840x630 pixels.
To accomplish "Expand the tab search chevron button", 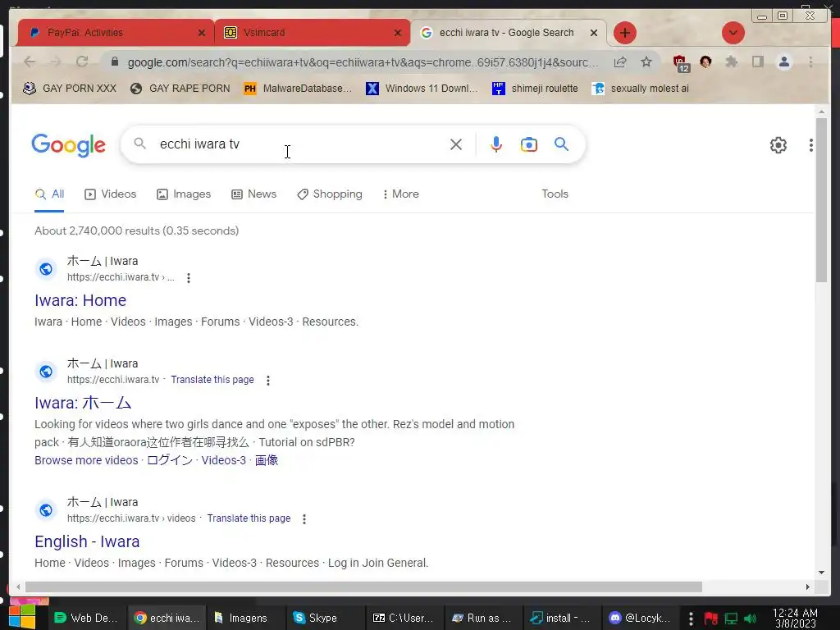I will tap(733, 33).
